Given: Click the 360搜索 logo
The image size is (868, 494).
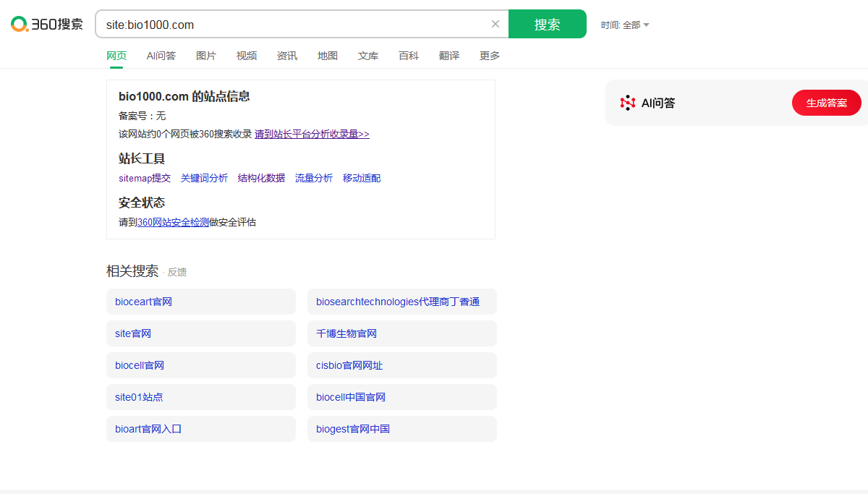Looking at the screenshot, I should (x=47, y=24).
